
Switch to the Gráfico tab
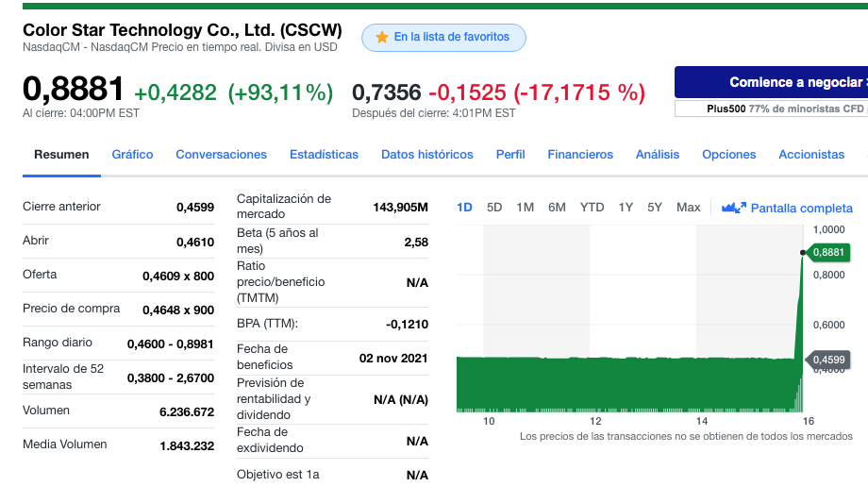pyautogui.click(x=132, y=155)
